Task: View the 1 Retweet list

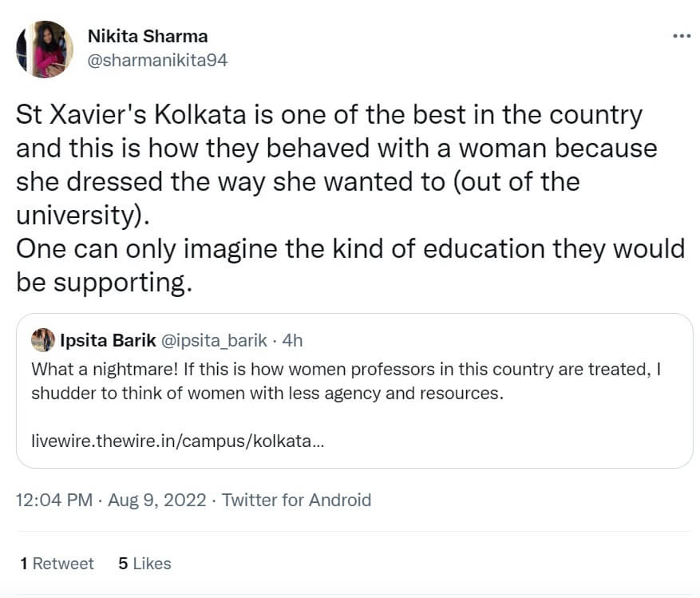Action: tap(57, 564)
